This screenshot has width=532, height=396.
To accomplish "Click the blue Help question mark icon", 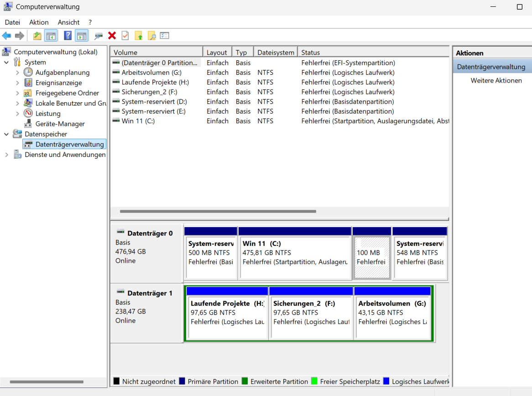I will tap(68, 36).
